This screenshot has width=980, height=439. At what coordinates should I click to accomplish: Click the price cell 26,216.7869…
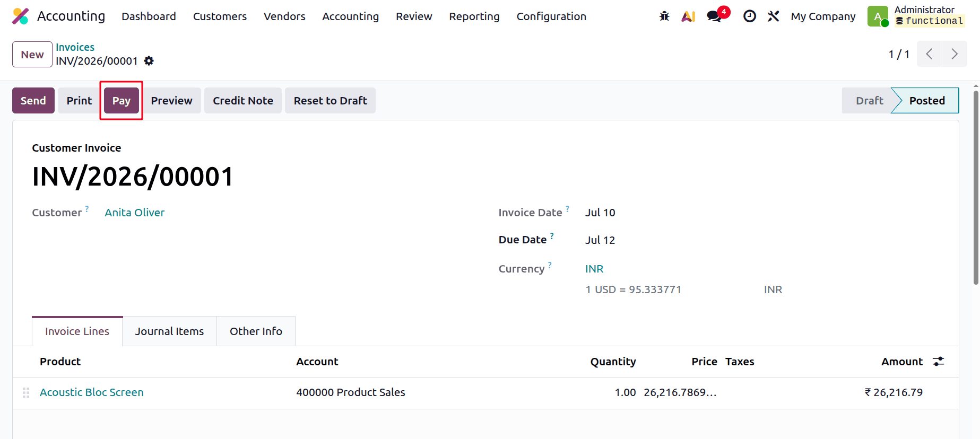[680, 392]
